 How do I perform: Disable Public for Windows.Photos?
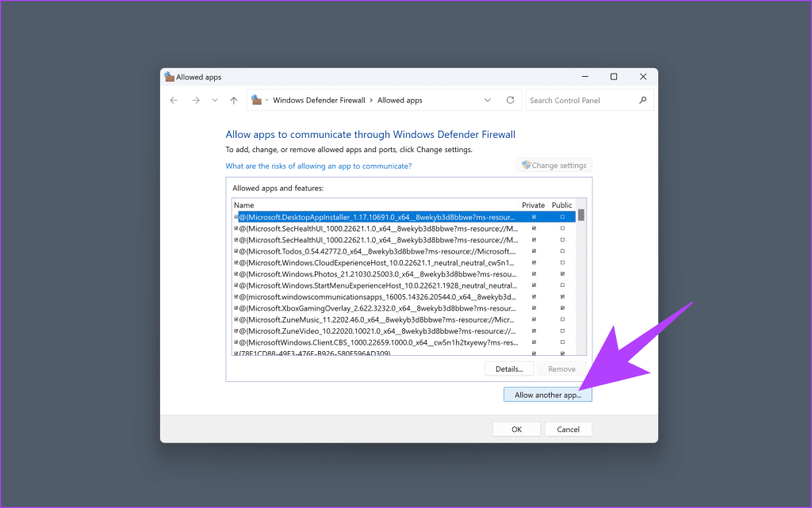pos(562,274)
